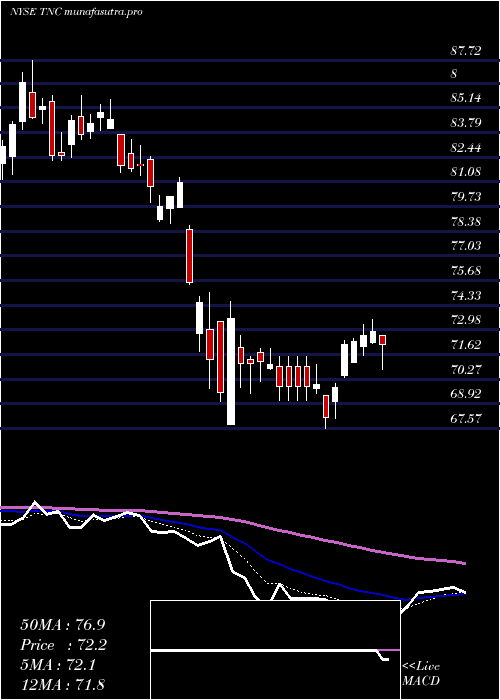This screenshot has height=700, width=500.
Task: Click the NYSE TNC munafasutra.pro title text
Action: [76, 12]
